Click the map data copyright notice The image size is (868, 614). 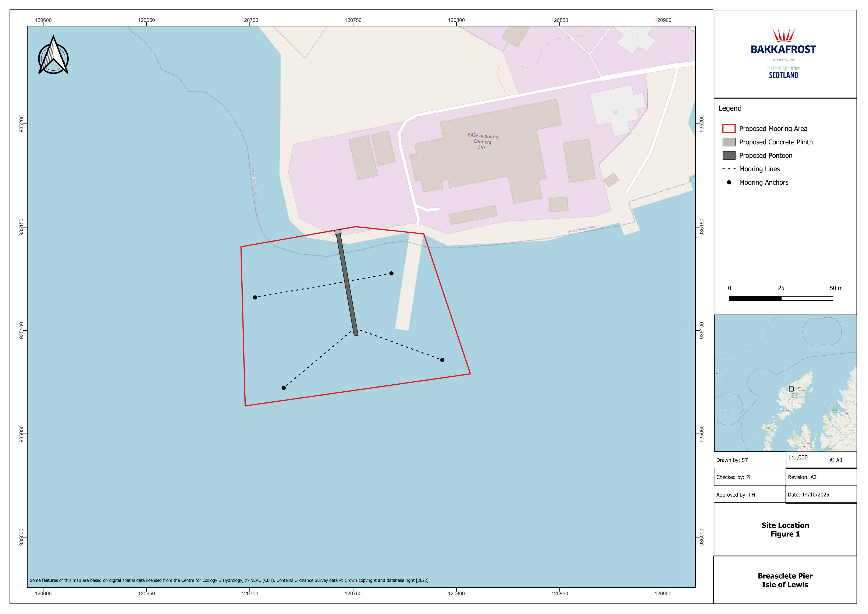pos(229,580)
